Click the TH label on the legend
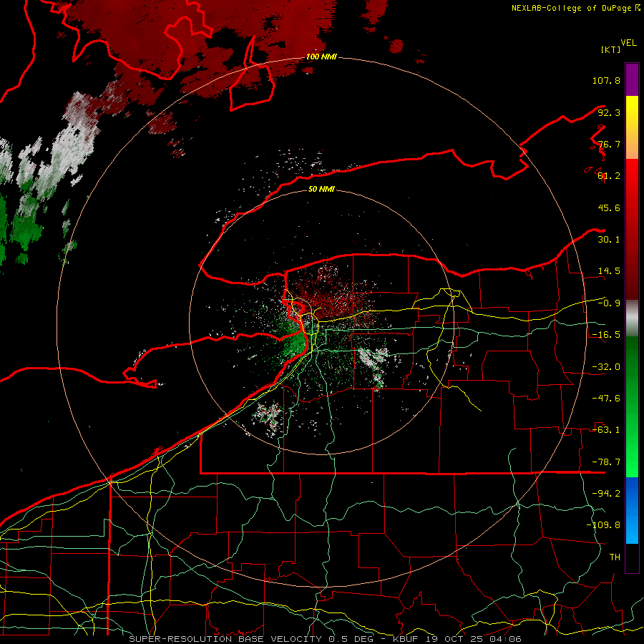This screenshot has height=644, width=644. pos(615,557)
